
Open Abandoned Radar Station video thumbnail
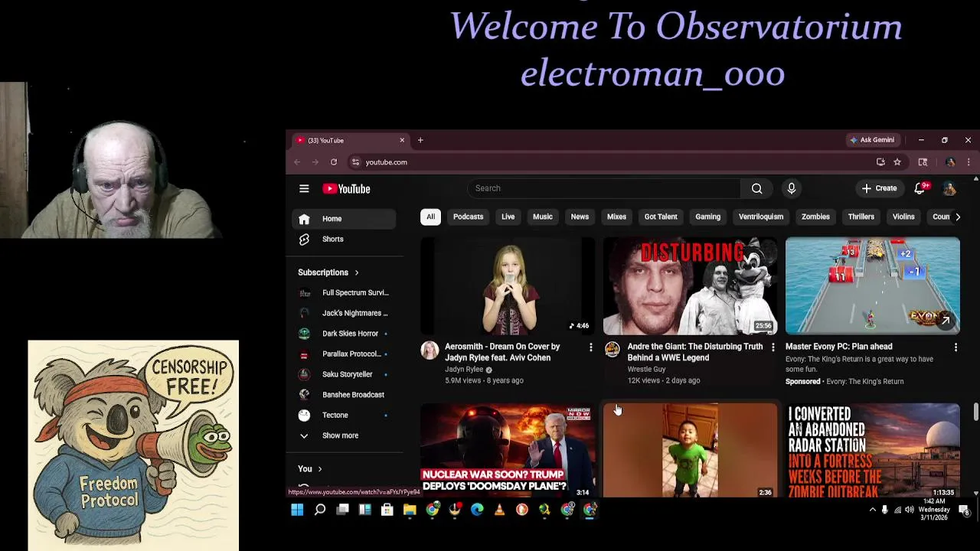(872, 451)
